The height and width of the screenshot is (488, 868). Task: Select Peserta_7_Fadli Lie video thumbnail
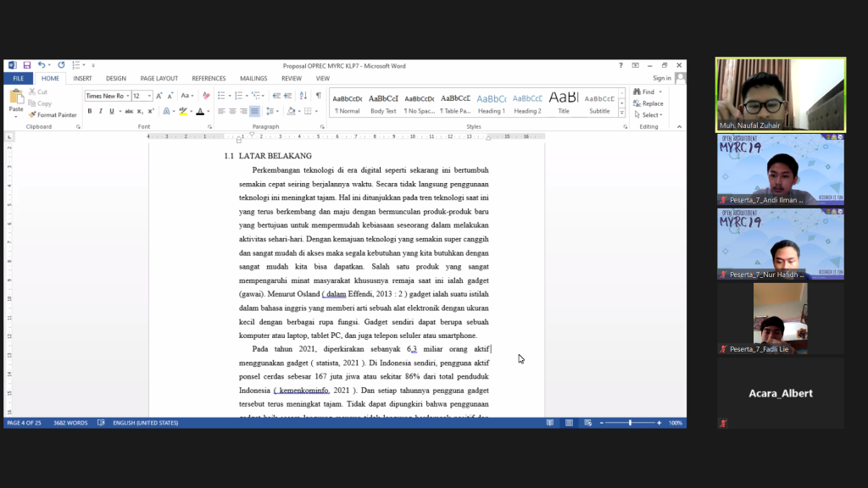781,319
